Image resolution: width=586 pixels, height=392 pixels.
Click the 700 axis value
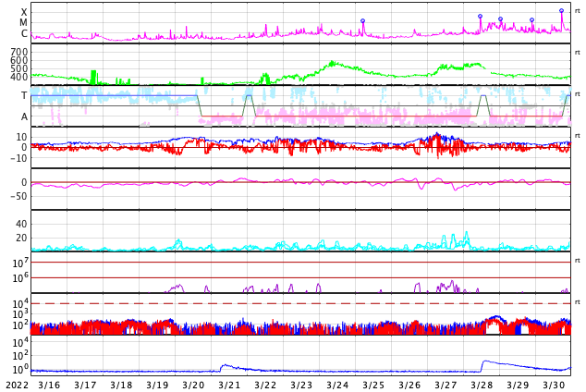click(x=19, y=52)
